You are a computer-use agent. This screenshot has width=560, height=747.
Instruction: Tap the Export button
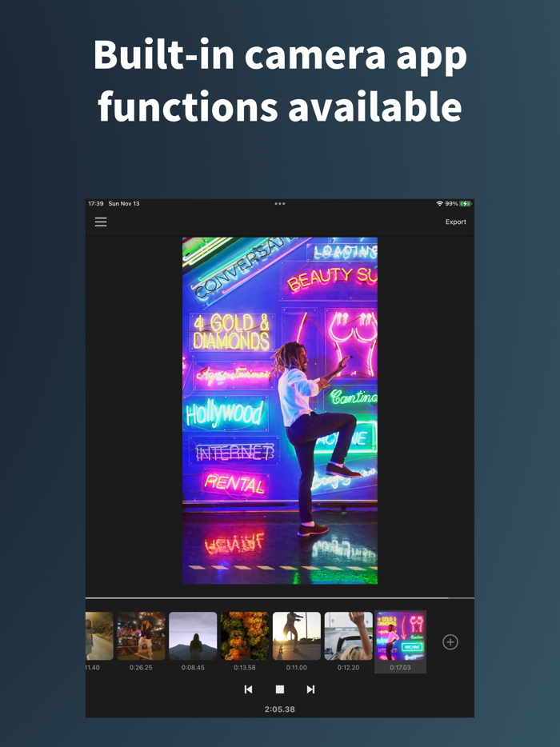point(456,222)
